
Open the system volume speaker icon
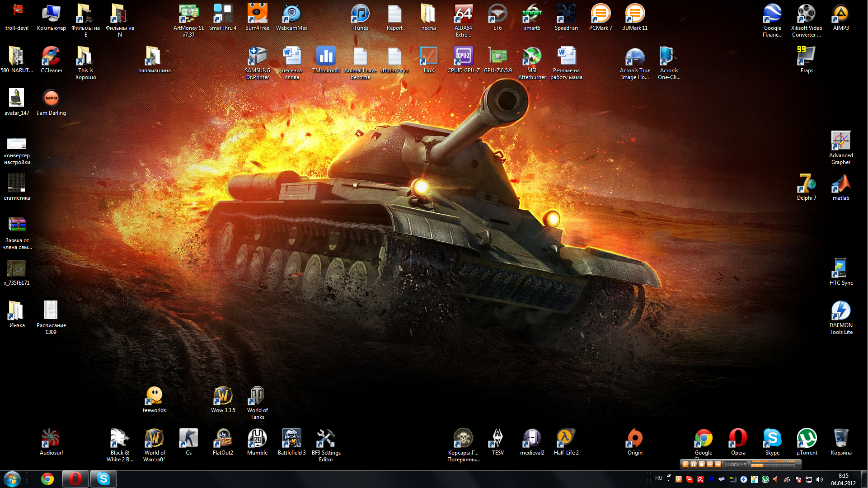pyautogui.click(x=820, y=479)
